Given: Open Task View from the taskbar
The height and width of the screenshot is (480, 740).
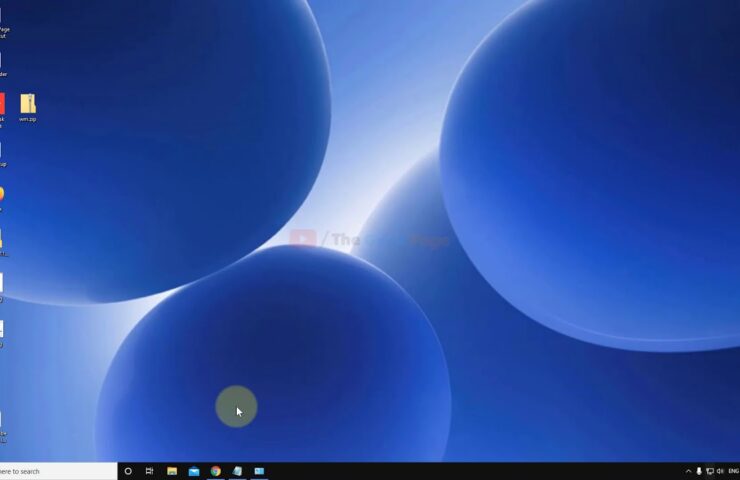Looking at the screenshot, I should tap(150, 471).
